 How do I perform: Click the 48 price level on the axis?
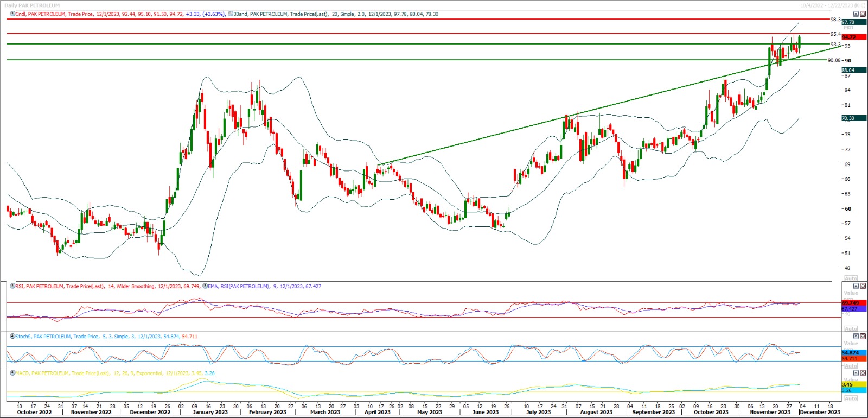click(848, 268)
